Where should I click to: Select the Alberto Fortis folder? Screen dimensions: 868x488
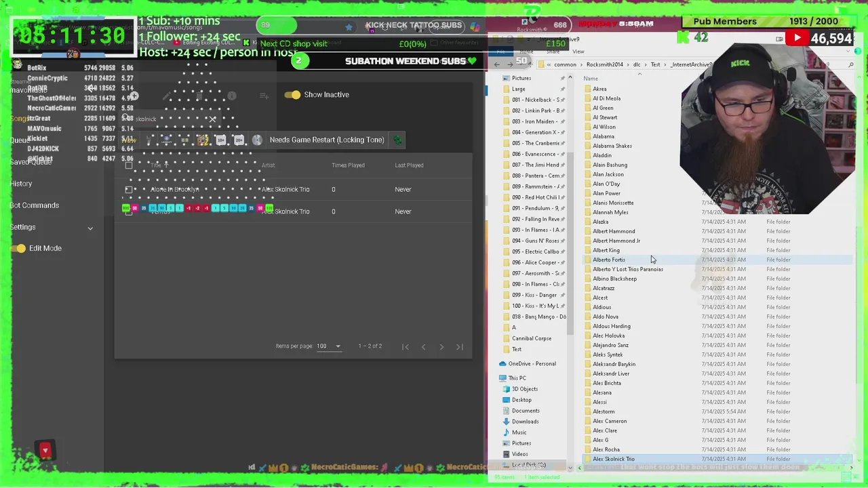pos(609,260)
